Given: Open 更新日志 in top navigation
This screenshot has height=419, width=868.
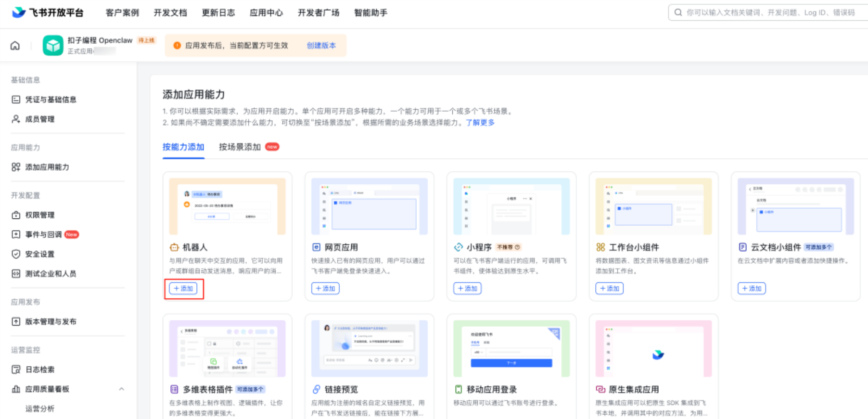Looking at the screenshot, I should pyautogui.click(x=218, y=13).
